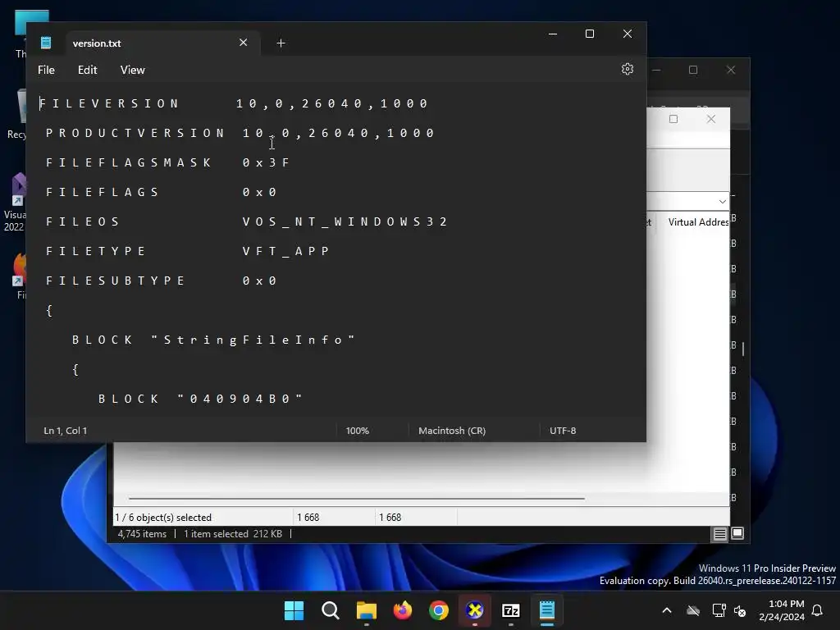
Task: Click "1 item selected 212 KB" status text
Action: tap(232, 533)
